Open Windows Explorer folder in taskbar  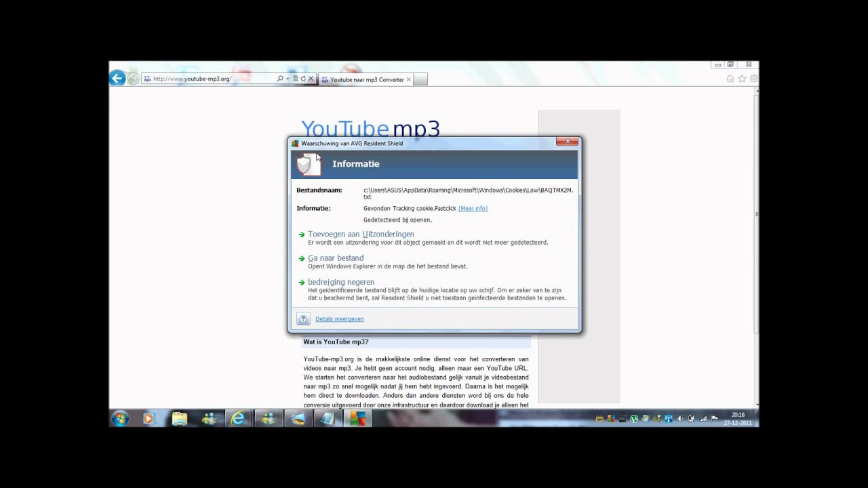coord(179,419)
